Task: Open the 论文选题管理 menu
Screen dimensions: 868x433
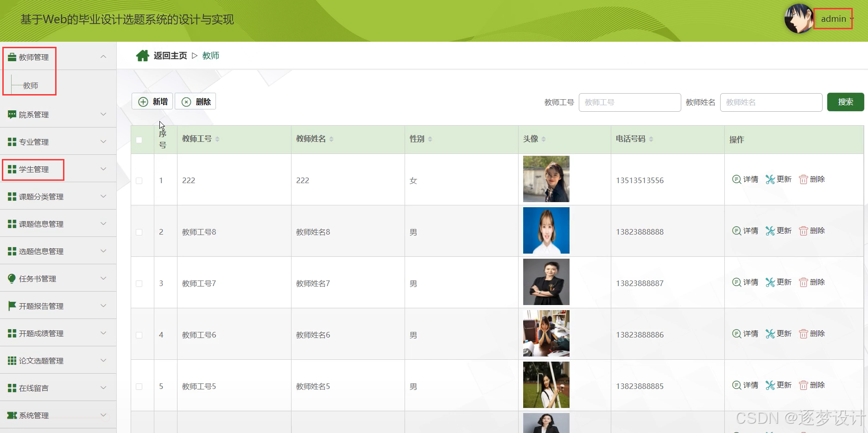Action: [x=58, y=360]
